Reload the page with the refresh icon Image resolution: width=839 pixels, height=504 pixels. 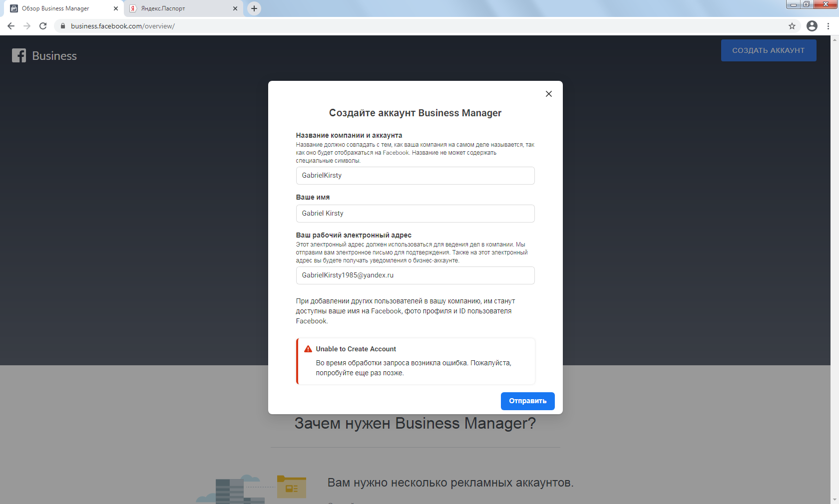coord(43,26)
